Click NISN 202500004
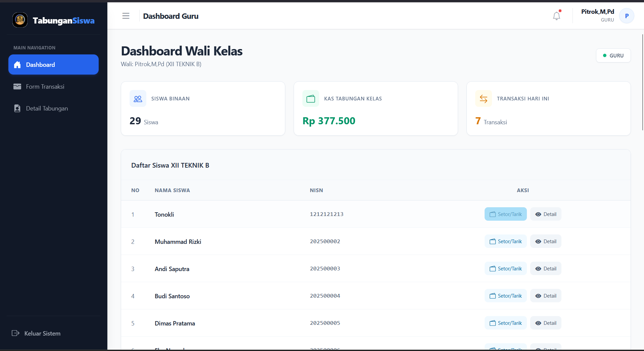 [x=325, y=296]
